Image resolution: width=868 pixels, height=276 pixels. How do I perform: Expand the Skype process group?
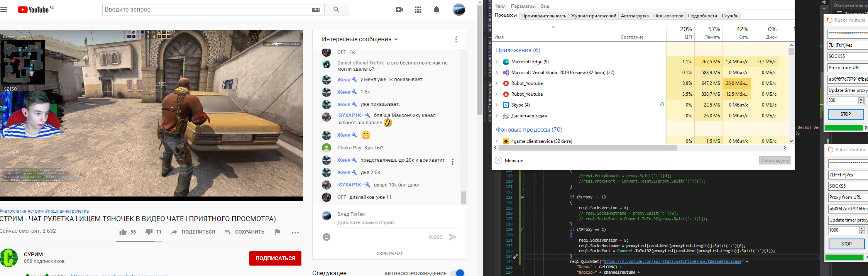[x=497, y=105]
